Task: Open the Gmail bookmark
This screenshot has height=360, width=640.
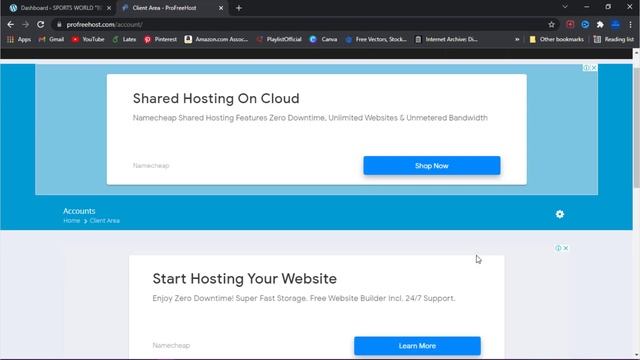Action: click(51, 39)
